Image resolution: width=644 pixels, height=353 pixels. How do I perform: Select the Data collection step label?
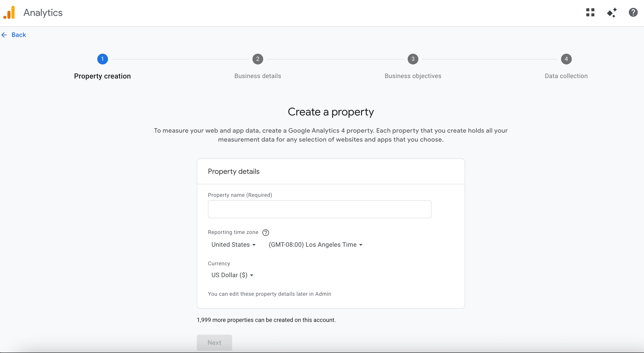point(566,76)
